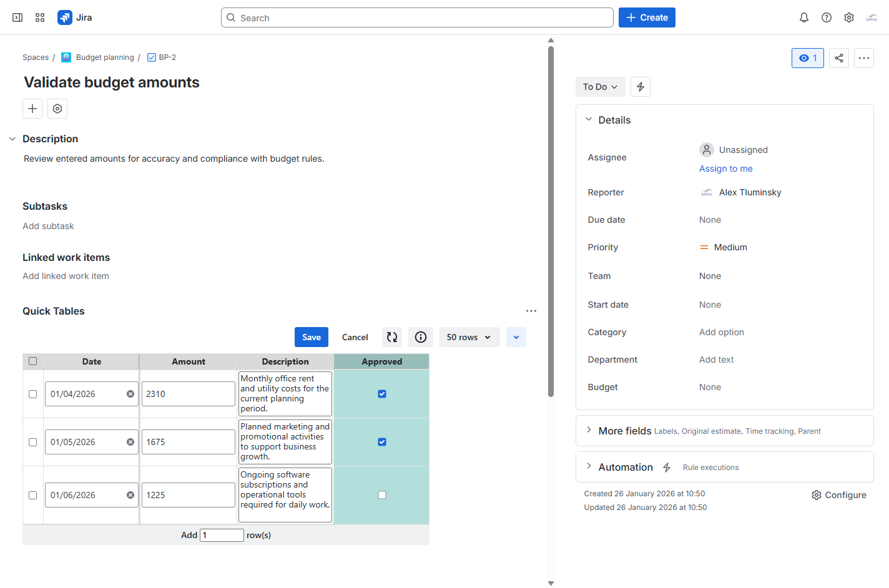Select the row dated 01/06/2026
This screenshot has height=588, width=889.
(x=33, y=495)
